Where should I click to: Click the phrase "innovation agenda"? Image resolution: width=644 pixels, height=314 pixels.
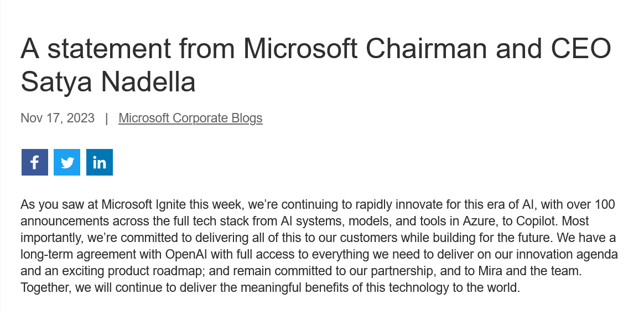tap(567, 254)
